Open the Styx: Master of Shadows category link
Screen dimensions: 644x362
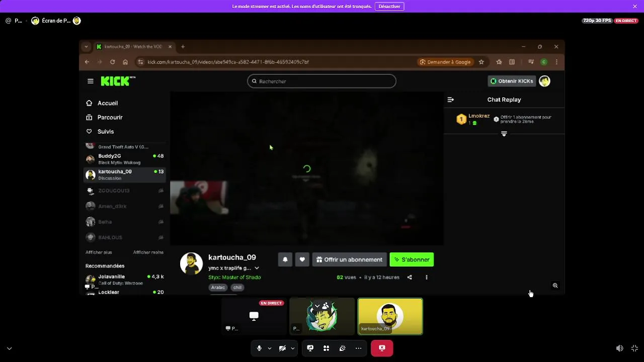pos(234,277)
